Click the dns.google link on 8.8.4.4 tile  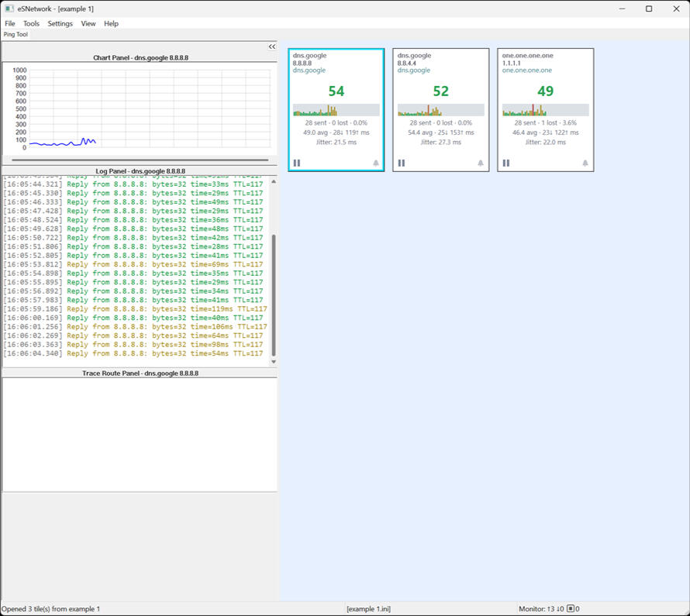[414, 71]
